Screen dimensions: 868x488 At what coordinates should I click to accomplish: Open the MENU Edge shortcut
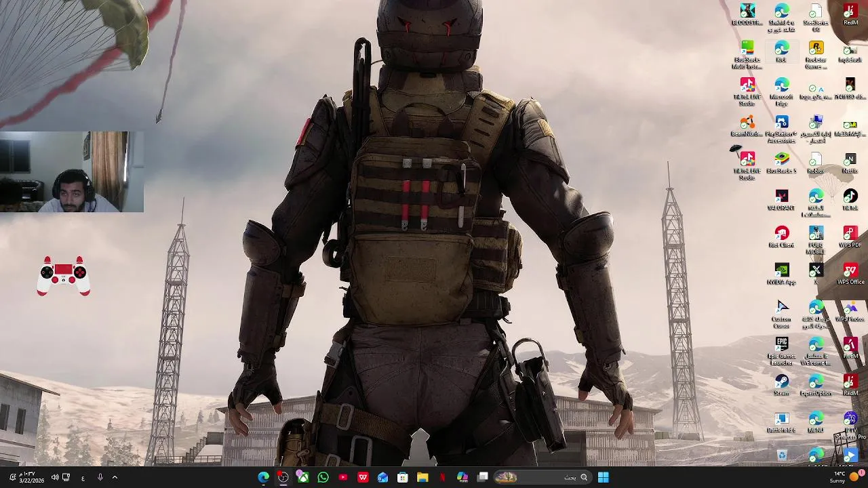(816, 422)
